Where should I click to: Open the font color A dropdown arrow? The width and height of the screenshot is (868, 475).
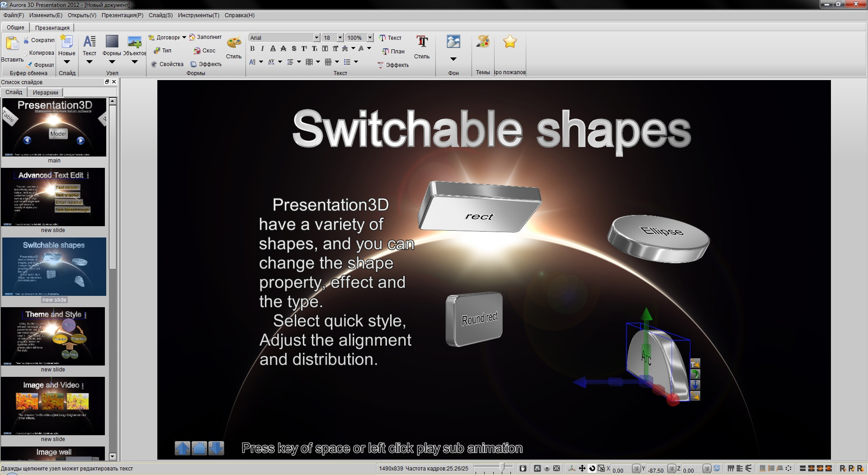(x=369, y=48)
